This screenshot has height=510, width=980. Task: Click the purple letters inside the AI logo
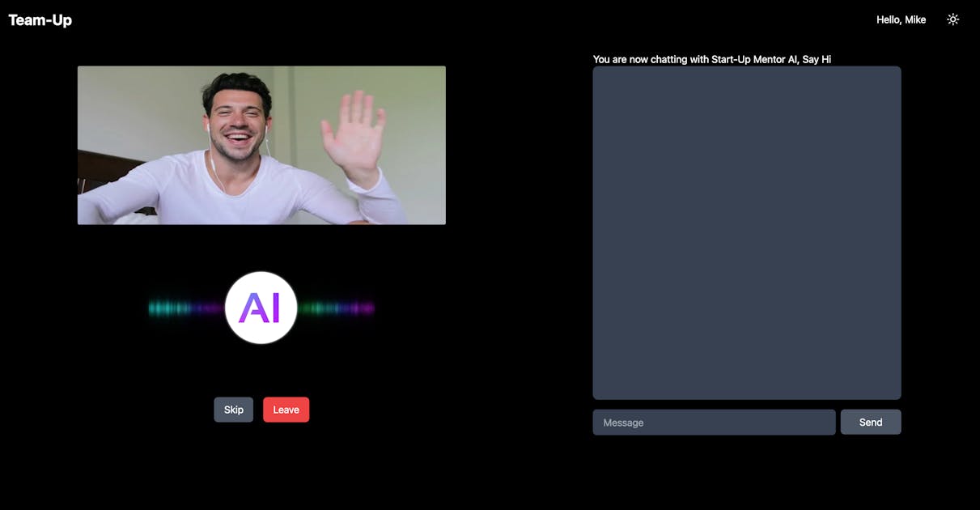click(x=261, y=308)
